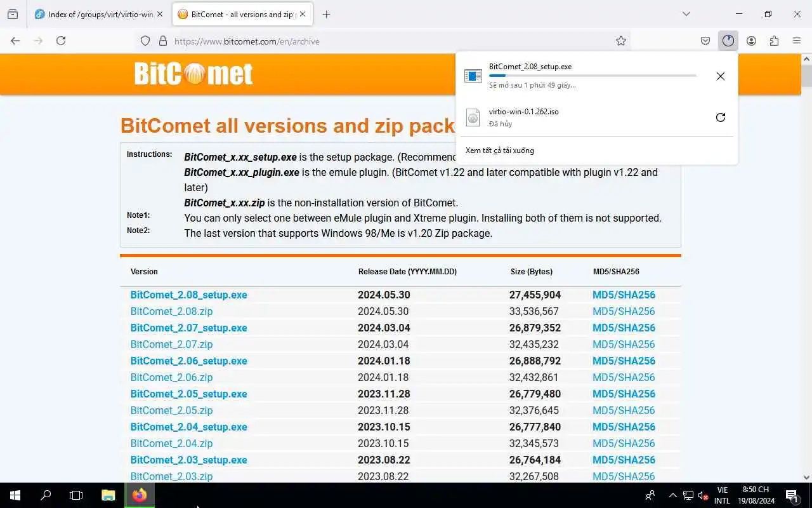Download BitComet_2.08.zip link
Viewport: 812px width, 508px height.
[x=171, y=311]
